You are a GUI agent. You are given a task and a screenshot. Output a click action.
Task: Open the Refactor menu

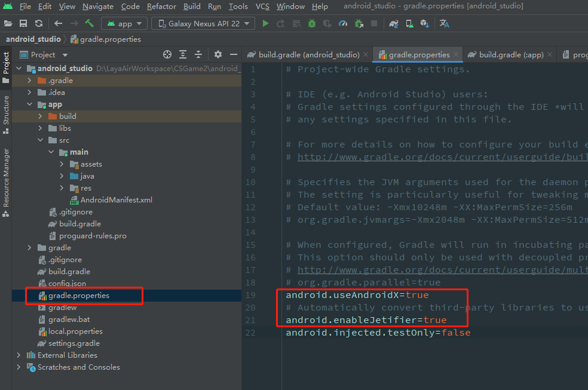click(x=161, y=7)
